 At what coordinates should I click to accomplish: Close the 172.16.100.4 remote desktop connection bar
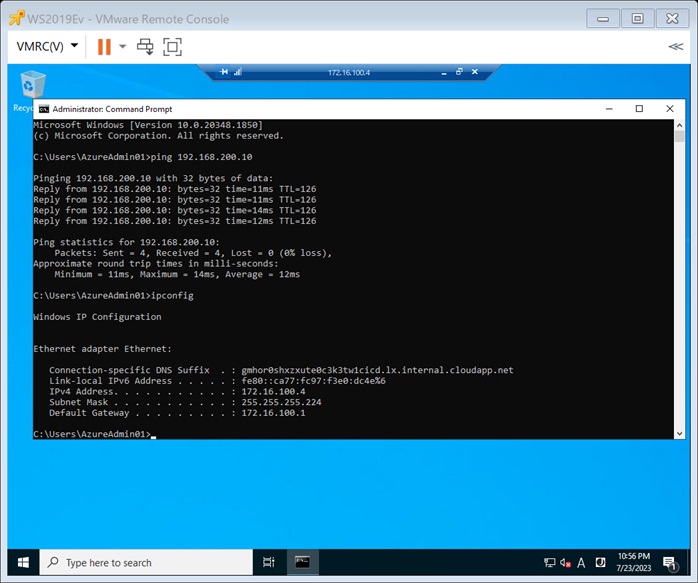click(475, 72)
